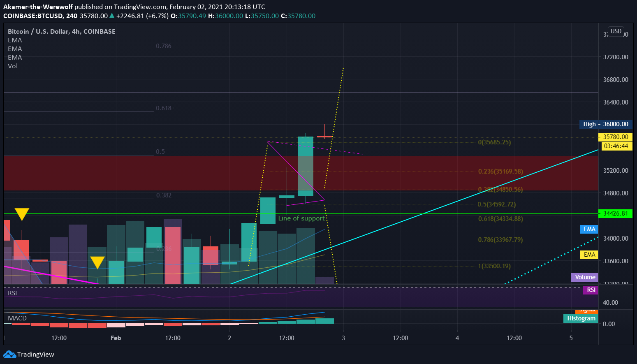The width and height of the screenshot is (637, 364).
Task: Click the day 3 time axis label
Action: click(x=343, y=338)
